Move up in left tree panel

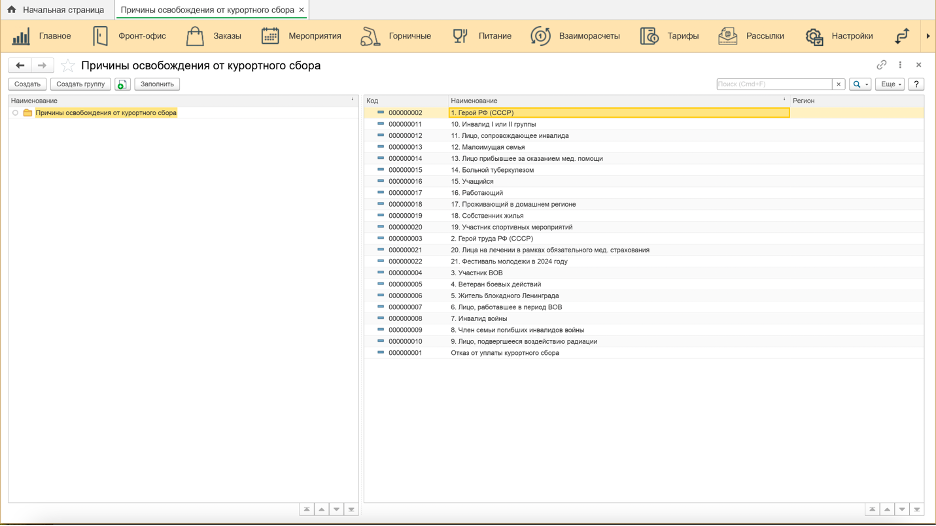coord(321,509)
